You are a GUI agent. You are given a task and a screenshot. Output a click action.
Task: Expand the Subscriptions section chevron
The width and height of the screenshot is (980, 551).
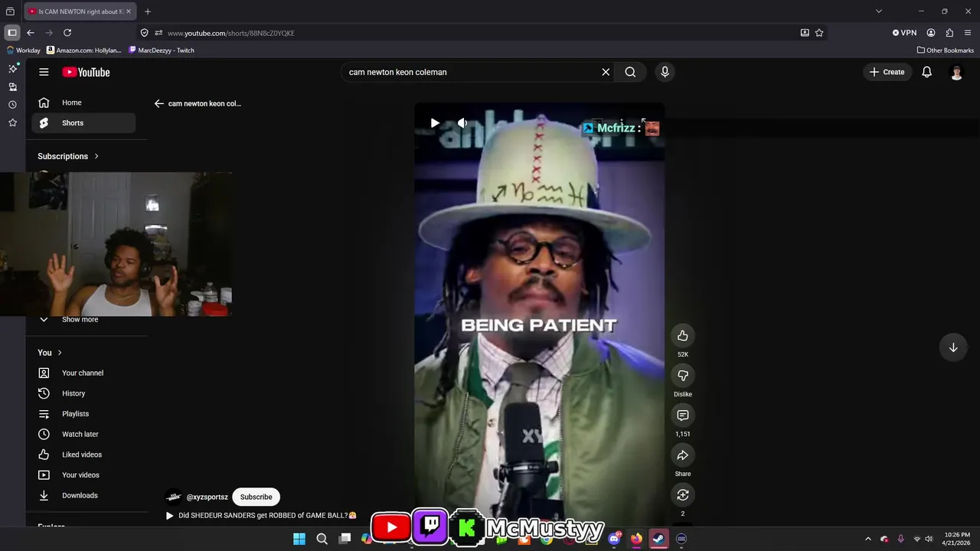pyautogui.click(x=96, y=156)
